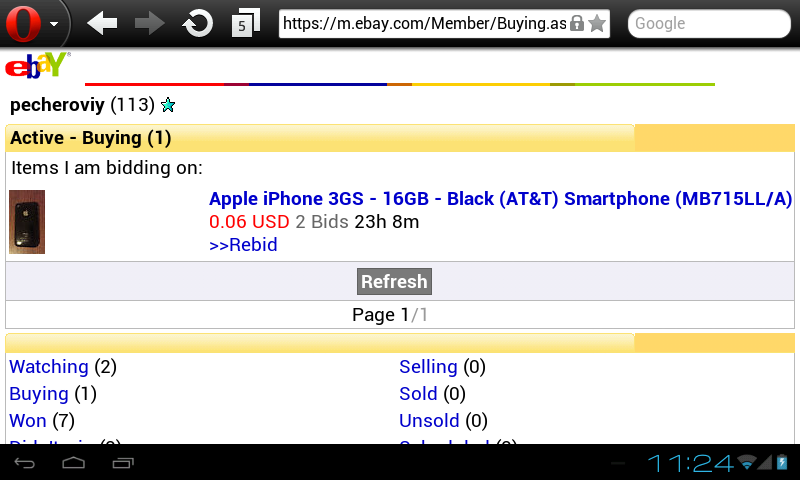This screenshot has width=800, height=480.
Task: Bookmark page with the star icon
Action: point(597,23)
